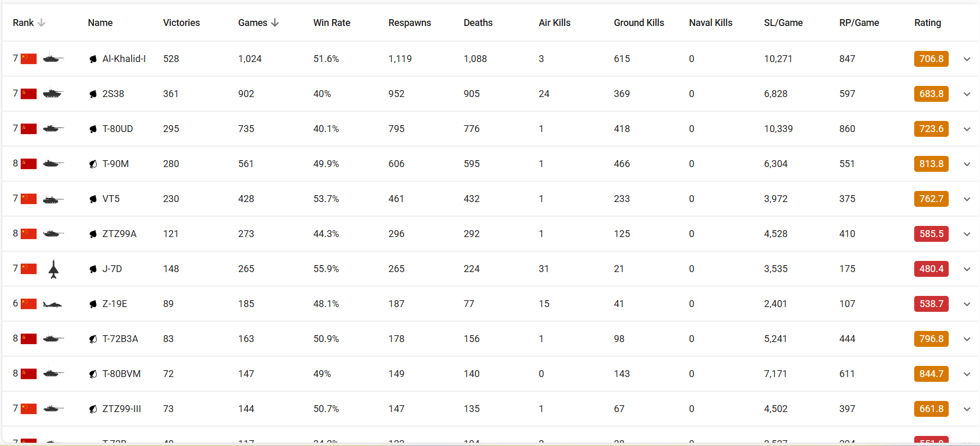Click the badge icon beside VT5 name
The image size is (980, 446).
tap(93, 199)
